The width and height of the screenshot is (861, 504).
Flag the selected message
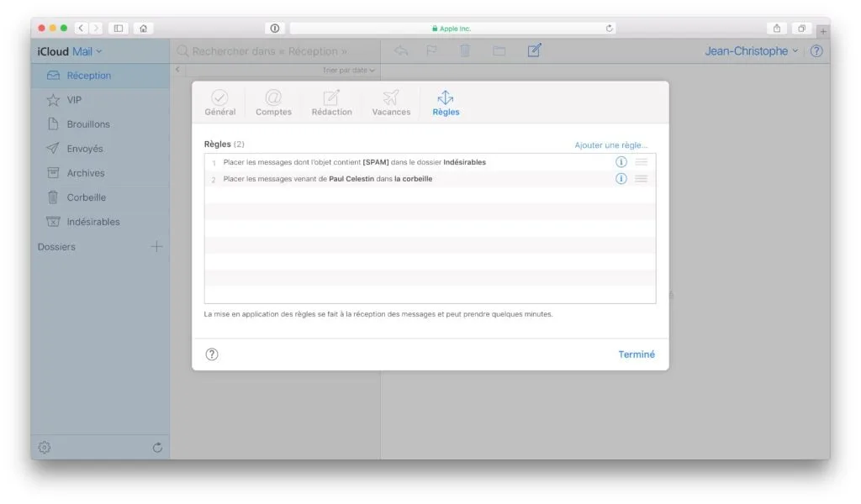(431, 50)
